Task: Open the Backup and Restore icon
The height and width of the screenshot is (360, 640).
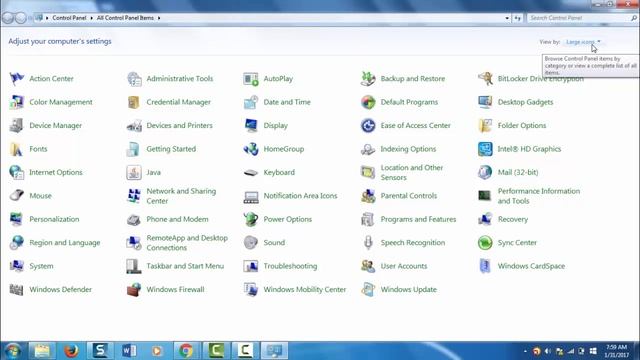Action: (x=368, y=79)
